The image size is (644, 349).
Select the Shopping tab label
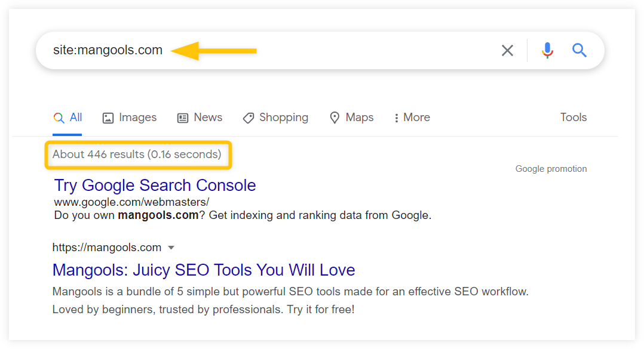pyautogui.click(x=283, y=118)
